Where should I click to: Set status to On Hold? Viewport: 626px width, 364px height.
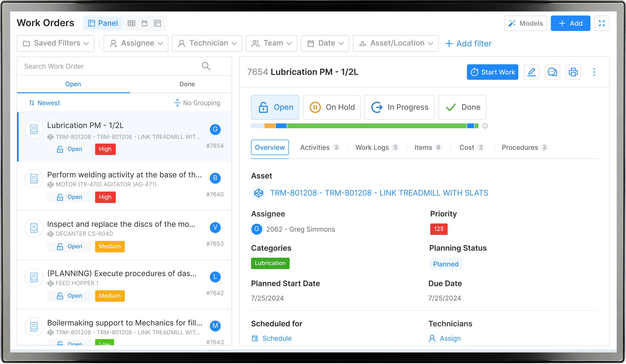pyautogui.click(x=332, y=107)
